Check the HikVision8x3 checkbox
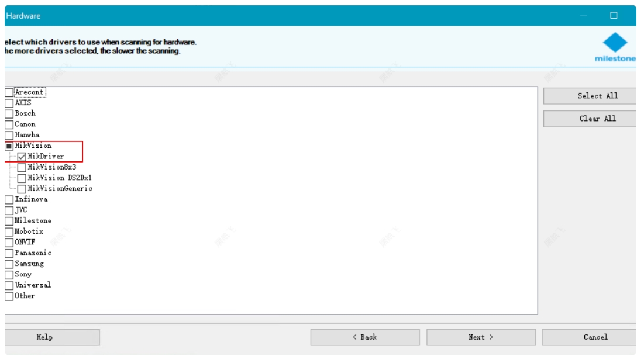Screen dimensions: 644x363 tap(22, 167)
